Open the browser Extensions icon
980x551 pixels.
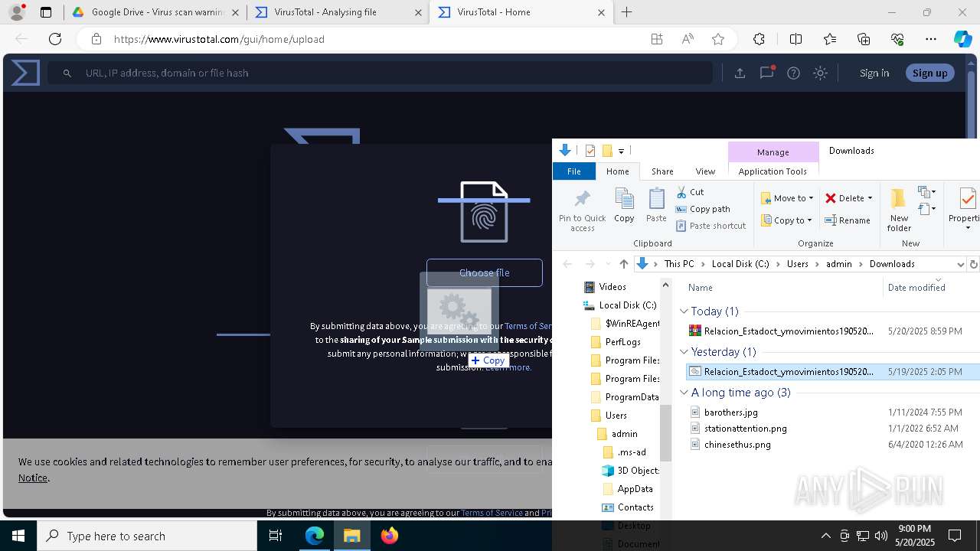(759, 39)
